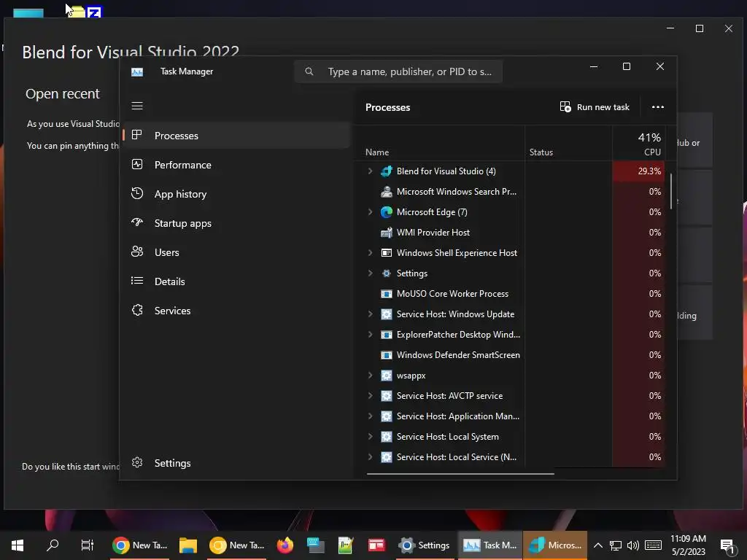Expand Service Host: Local System row
The width and height of the screenshot is (747, 560).
click(x=370, y=437)
